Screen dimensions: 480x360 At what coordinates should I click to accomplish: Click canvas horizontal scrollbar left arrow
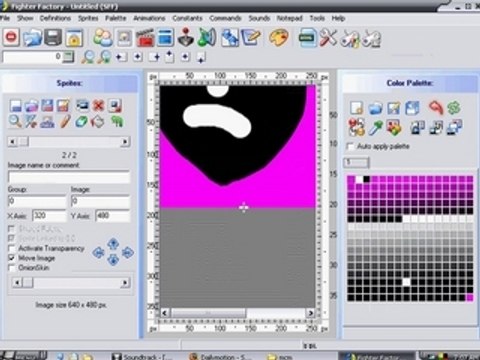pos(165,313)
